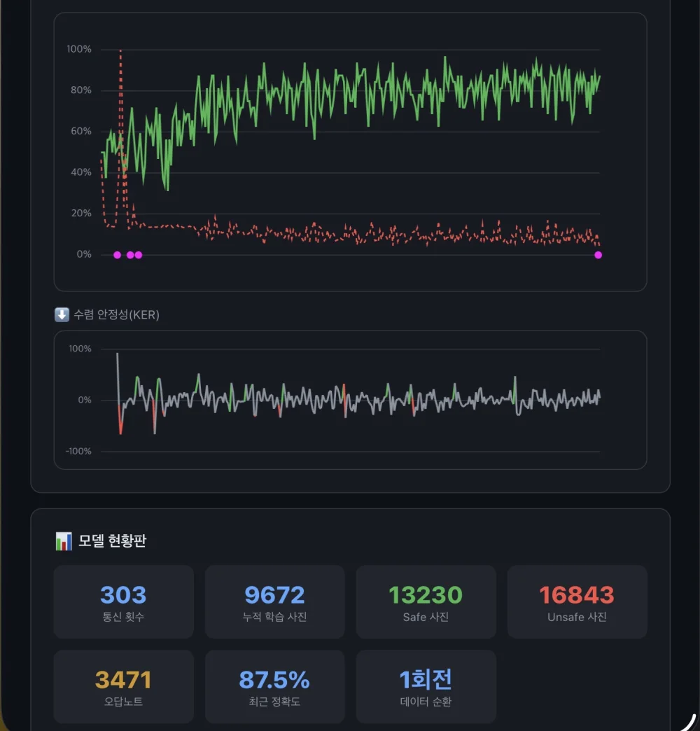The height and width of the screenshot is (731, 700).
Task: Open the 13230 Safe 사진 card
Action: tap(426, 602)
